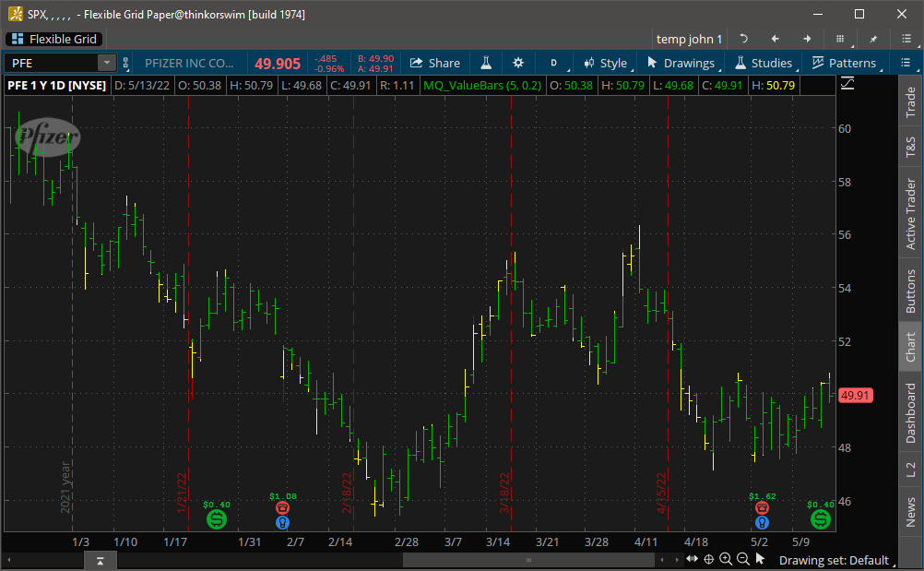This screenshot has width=924, height=571.
Task: Click the PFIZER INC CO... description
Action: [x=189, y=63]
